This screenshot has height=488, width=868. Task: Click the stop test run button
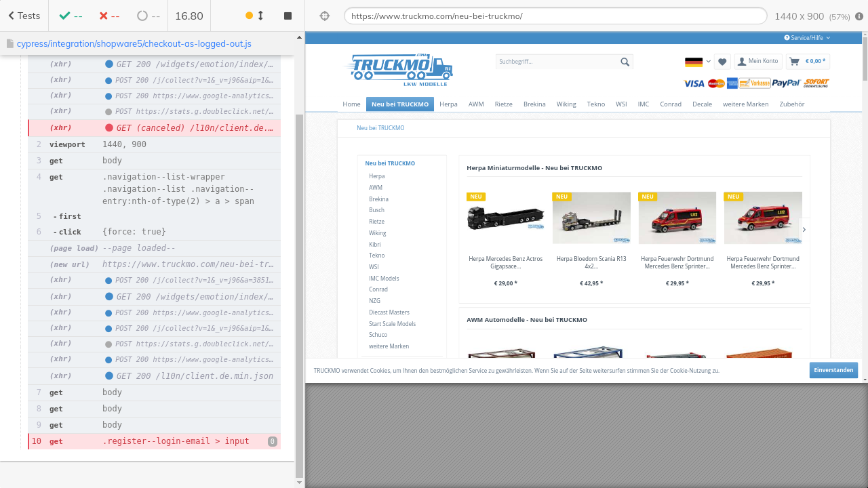[x=288, y=16]
